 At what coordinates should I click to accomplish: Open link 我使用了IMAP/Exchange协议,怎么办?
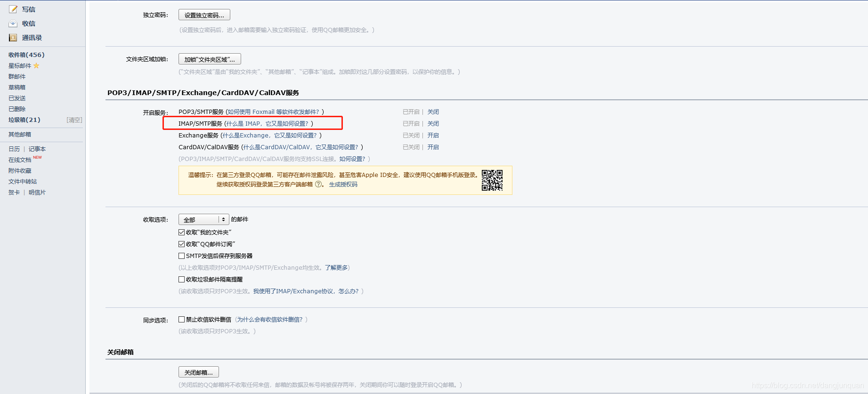306,291
